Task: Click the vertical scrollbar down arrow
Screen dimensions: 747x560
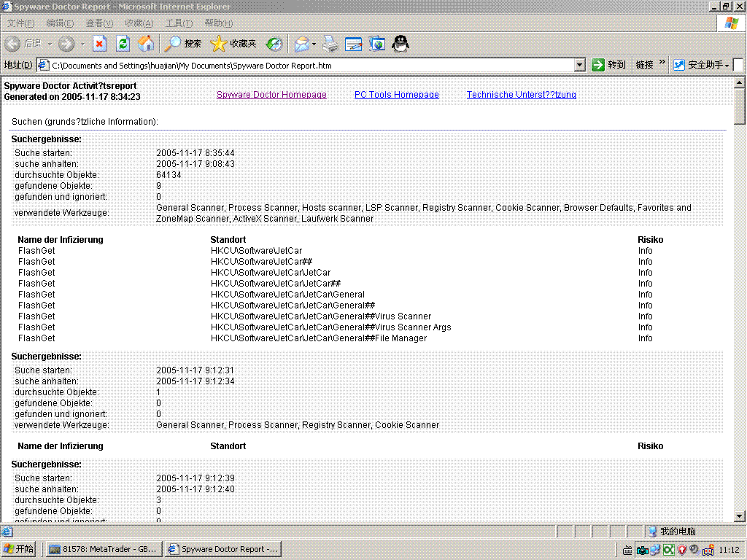Action: click(740, 516)
